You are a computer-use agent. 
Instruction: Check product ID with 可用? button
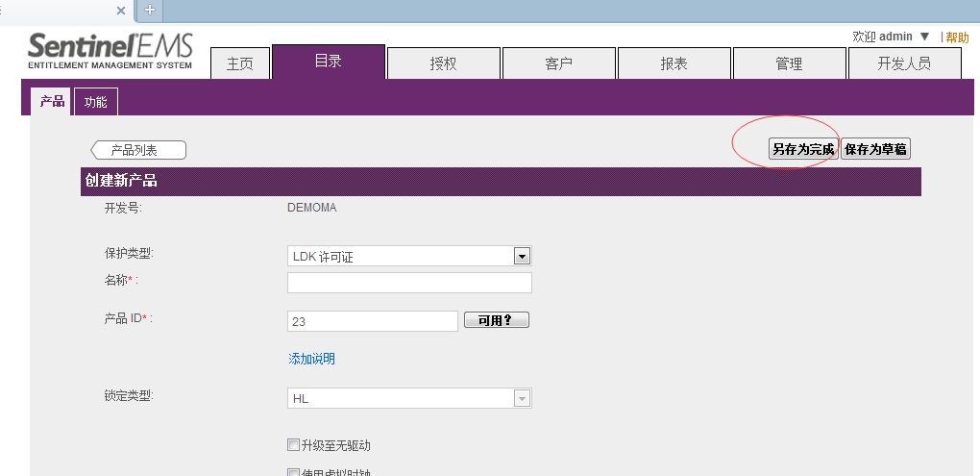click(x=496, y=320)
